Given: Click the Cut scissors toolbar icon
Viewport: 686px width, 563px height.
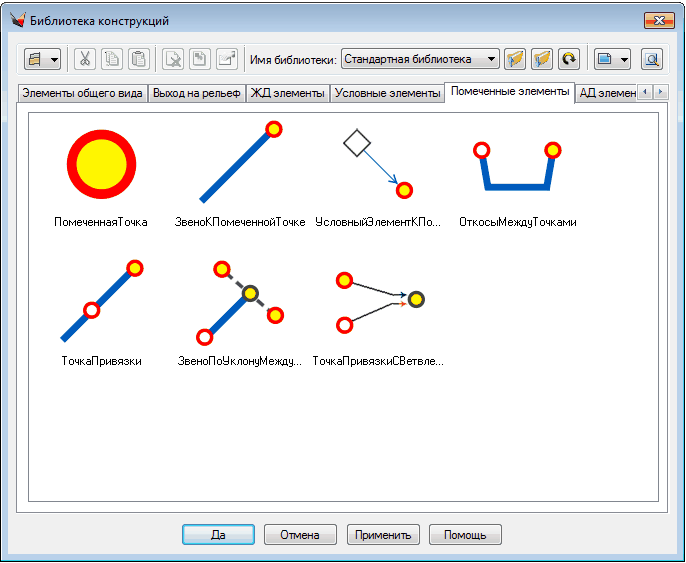Looking at the screenshot, I should pos(85,59).
